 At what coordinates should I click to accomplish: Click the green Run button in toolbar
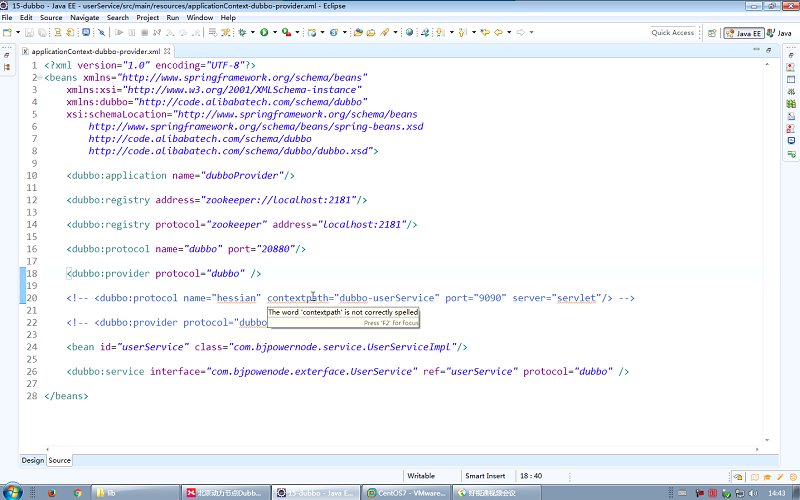click(265, 32)
